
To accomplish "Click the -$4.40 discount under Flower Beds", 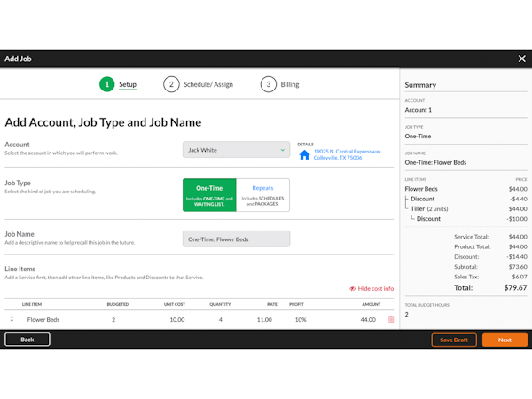I will coord(519,199).
